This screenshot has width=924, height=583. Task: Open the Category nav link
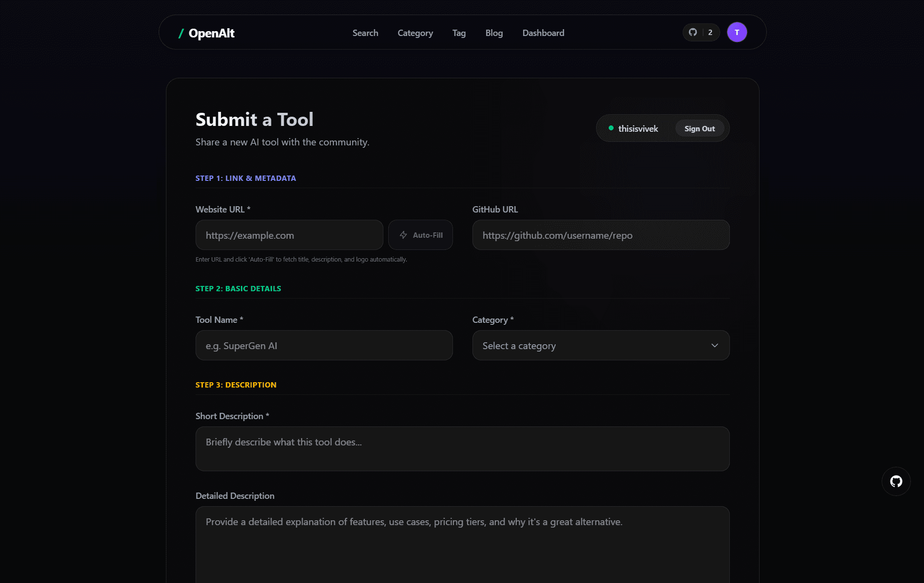coord(415,33)
